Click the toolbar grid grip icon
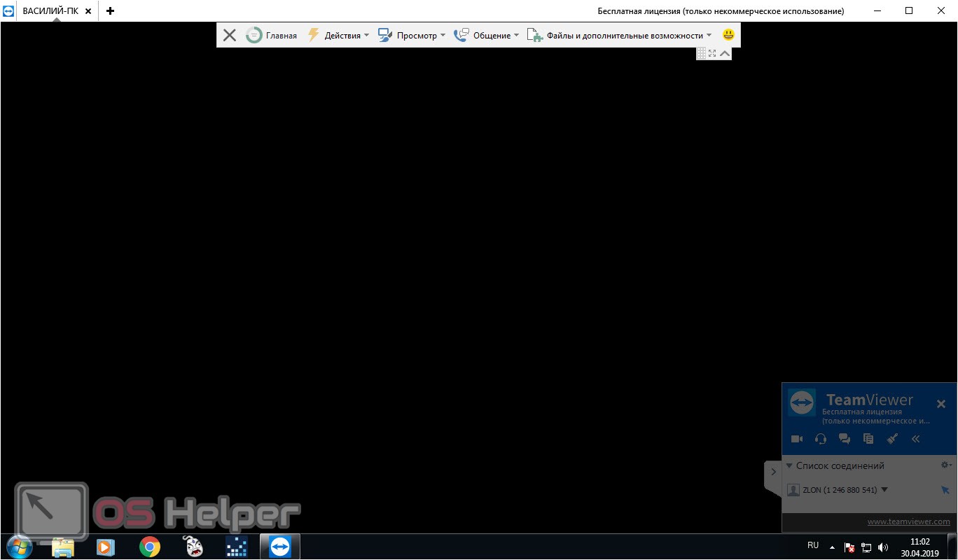This screenshot has height=560, width=958. 702,53
